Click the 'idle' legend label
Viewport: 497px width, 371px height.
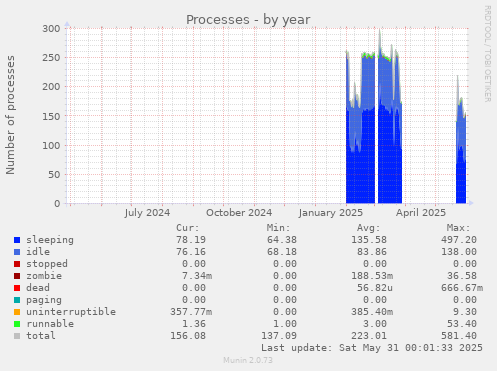(38, 252)
